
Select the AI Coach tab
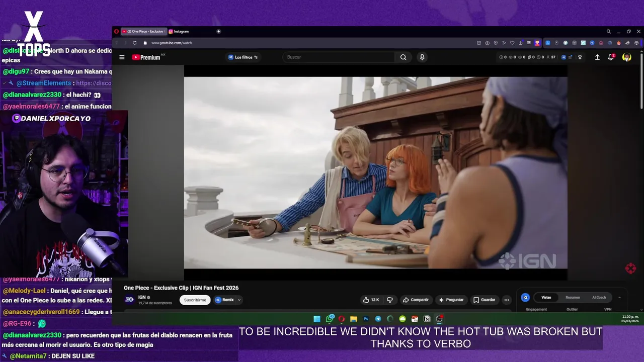tap(599, 298)
